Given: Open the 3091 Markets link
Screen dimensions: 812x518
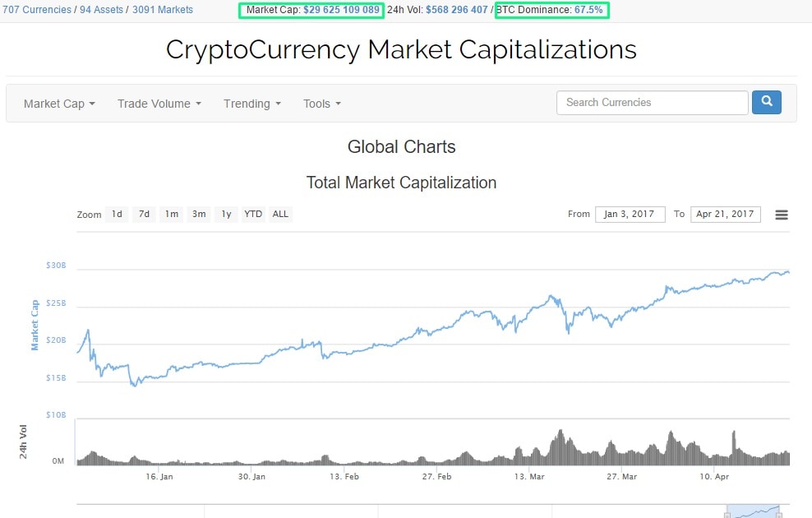Looking at the screenshot, I should [x=162, y=10].
